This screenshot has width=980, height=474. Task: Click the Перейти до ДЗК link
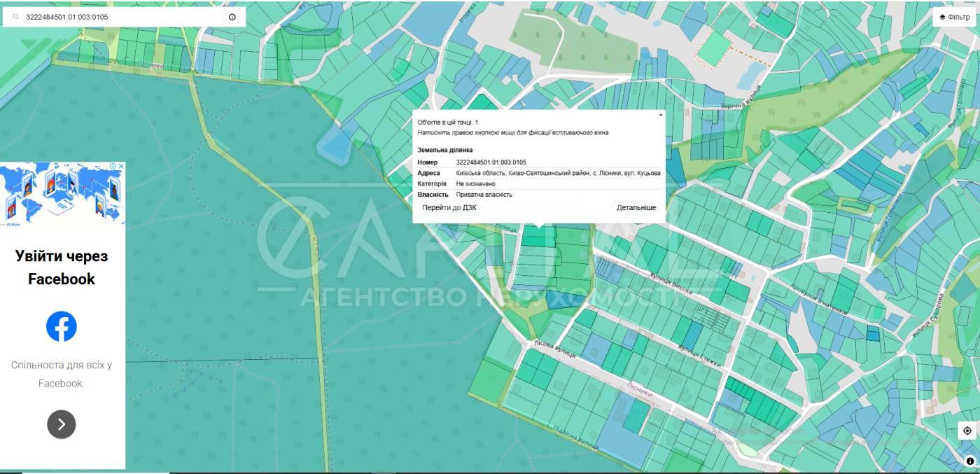point(449,208)
